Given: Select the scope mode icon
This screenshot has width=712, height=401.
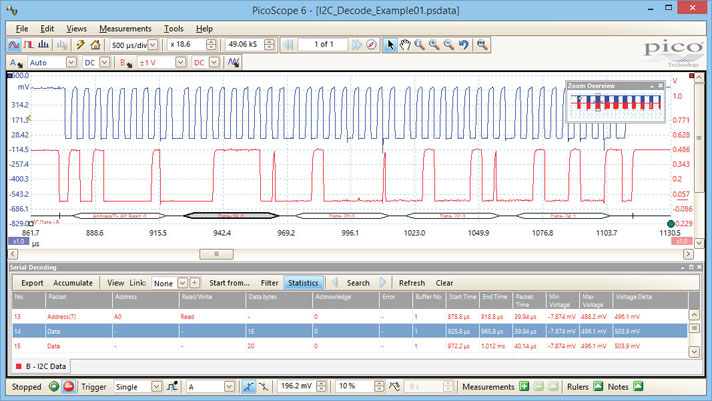Looking at the screenshot, I should click(x=13, y=45).
